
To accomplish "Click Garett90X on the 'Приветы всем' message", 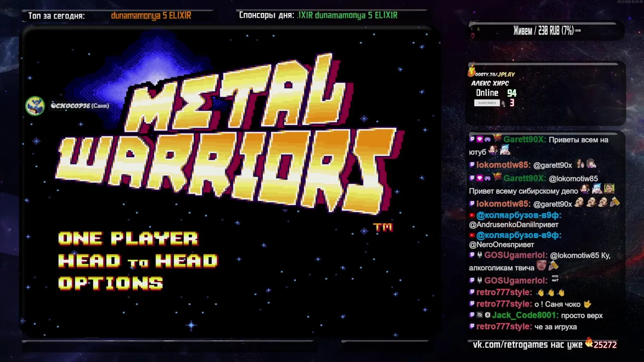I will [x=525, y=140].
